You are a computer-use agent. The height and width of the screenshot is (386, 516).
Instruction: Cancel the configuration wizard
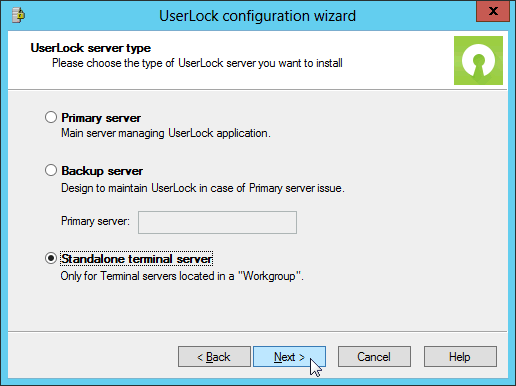[x=374, y=357]
